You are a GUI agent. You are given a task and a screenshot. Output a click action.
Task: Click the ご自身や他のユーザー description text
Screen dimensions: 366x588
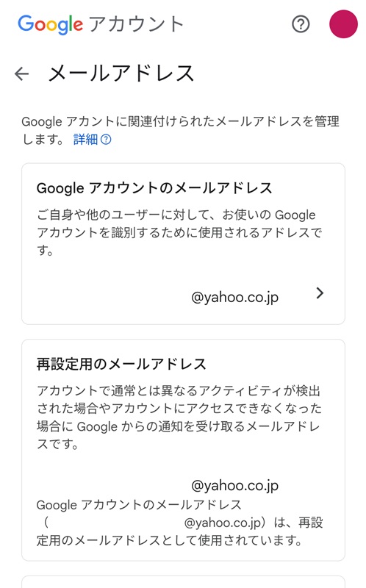[179, 232]
